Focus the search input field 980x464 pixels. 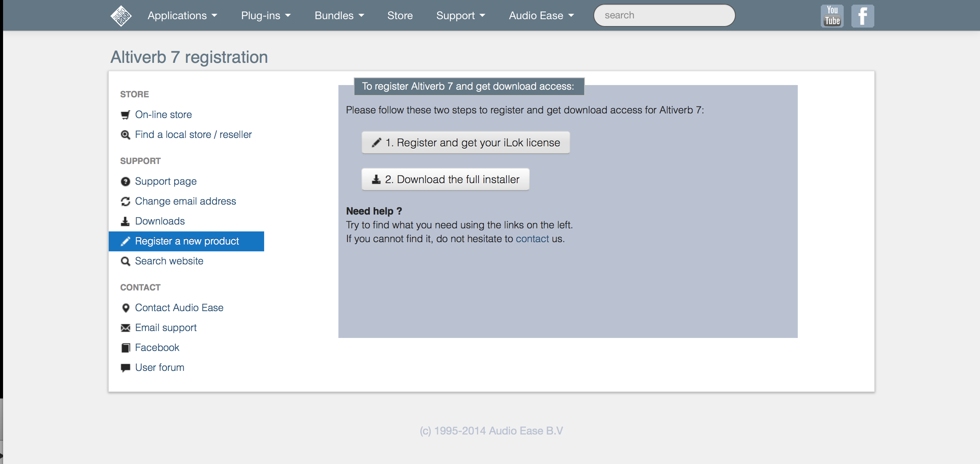point(664,15)
